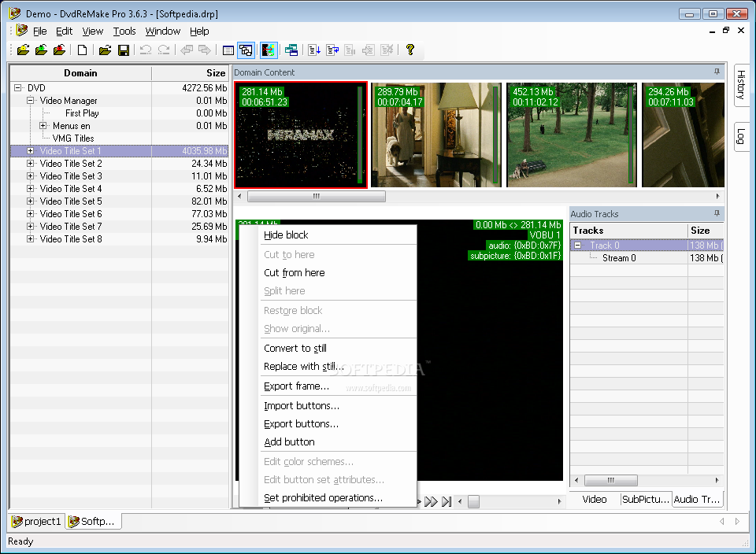Select First Play in domain tree

(x=82, y=113)
